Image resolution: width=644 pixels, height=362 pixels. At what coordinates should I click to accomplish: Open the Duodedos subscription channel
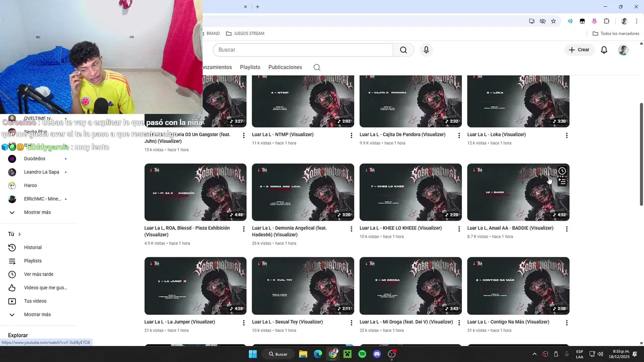coord(34,158)
